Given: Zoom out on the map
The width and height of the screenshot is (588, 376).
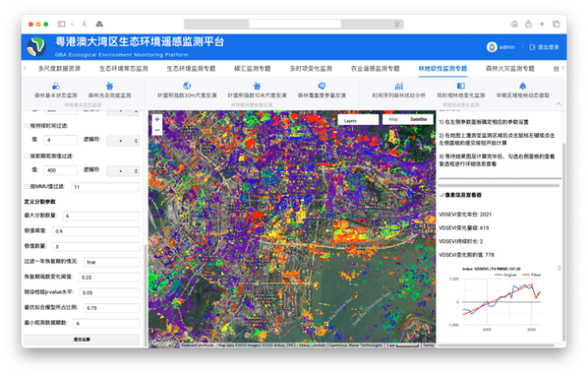Looking at the screenshot, I should tap(157, 130).
